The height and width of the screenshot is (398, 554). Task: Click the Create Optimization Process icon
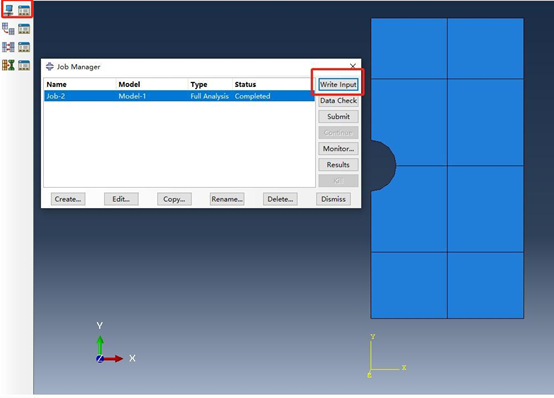pos(8,65)
